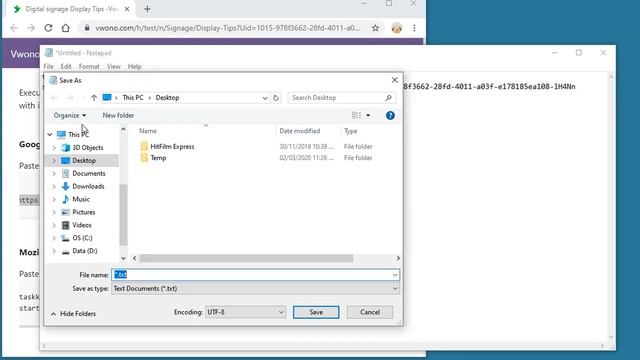Open Notepad's Help menu

134,67
